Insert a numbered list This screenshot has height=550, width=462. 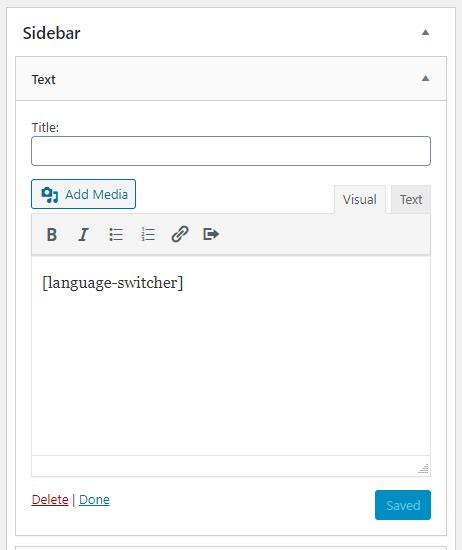coord(148,234)
